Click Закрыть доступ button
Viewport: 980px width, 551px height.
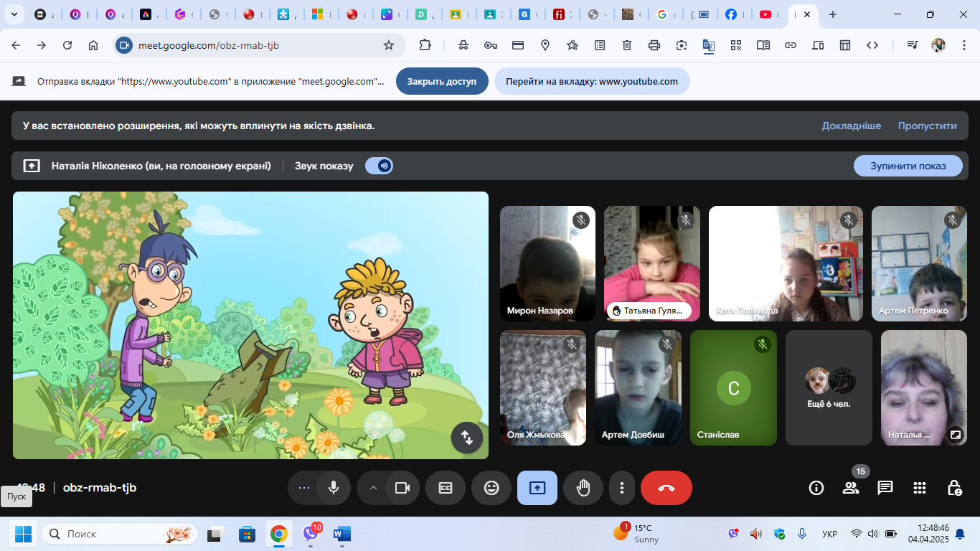coord(442,81)
